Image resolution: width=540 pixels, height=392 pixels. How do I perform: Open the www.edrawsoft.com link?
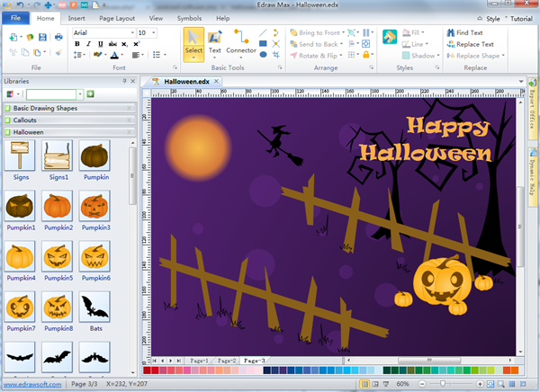pos(31,385)
